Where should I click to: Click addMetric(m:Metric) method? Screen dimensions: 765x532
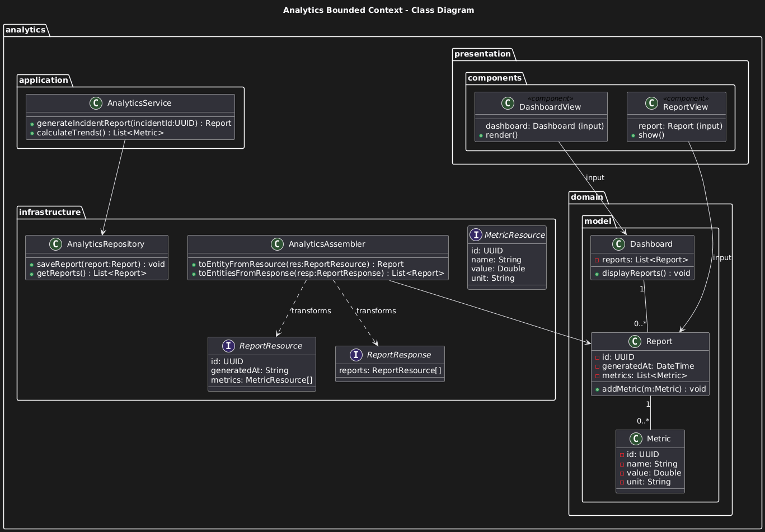tap(653, 389)
